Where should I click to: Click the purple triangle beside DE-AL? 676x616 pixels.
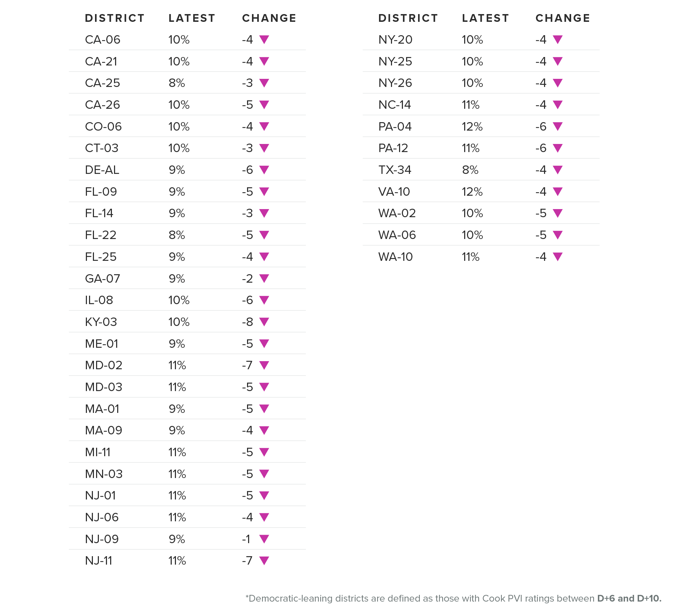coord(264,170)
